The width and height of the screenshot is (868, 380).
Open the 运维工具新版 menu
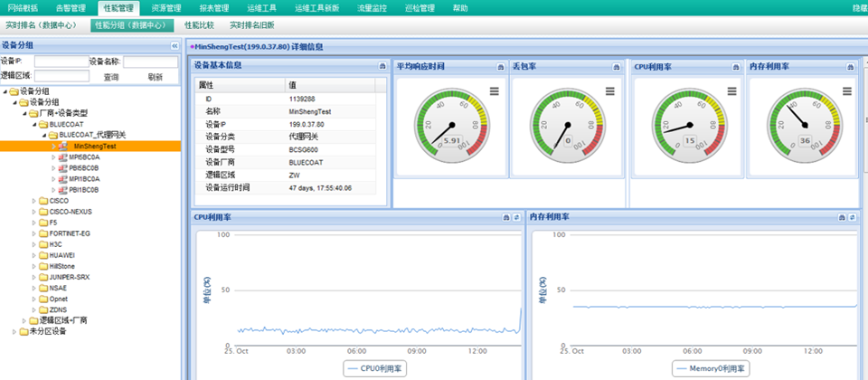(x=317, y=8)
